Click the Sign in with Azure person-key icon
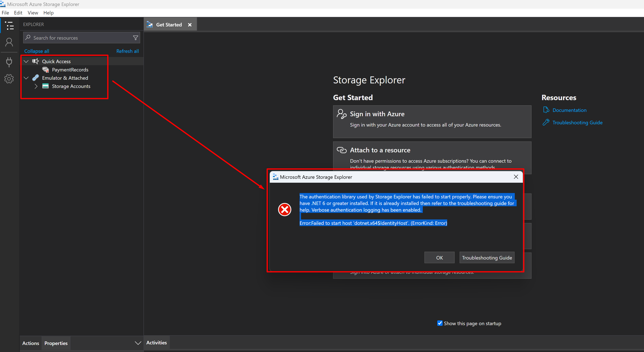Image resolution: width=644 pixels, height=352 pixels. [x=342, y=114]
